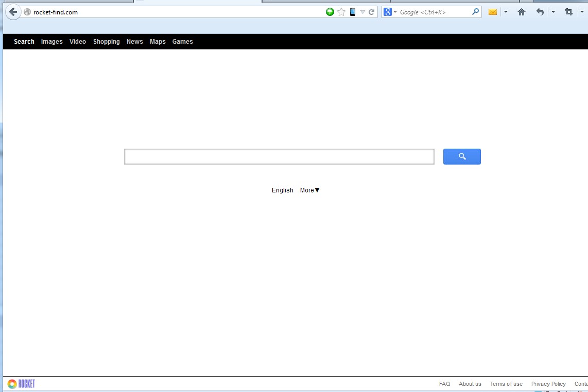588x392 pixels.
Task: Open the FAQ footer link
Action: (444, 384)
